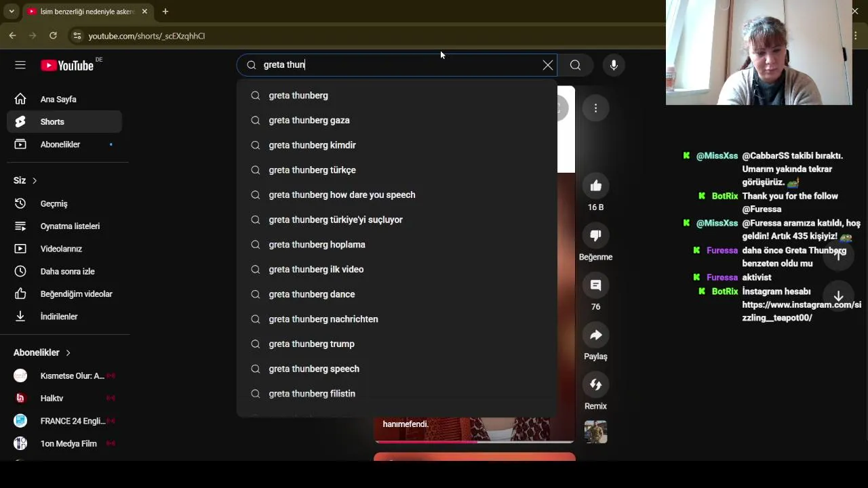Open Daha sonra izle list
Image resolution: width=868 pixels, height=488 pixels.
pyautogui.click(x=64, y=271)
